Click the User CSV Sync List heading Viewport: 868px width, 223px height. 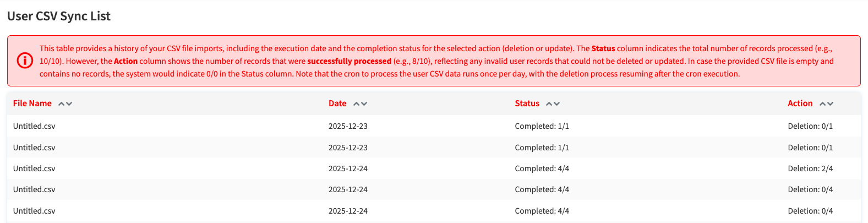59,16
